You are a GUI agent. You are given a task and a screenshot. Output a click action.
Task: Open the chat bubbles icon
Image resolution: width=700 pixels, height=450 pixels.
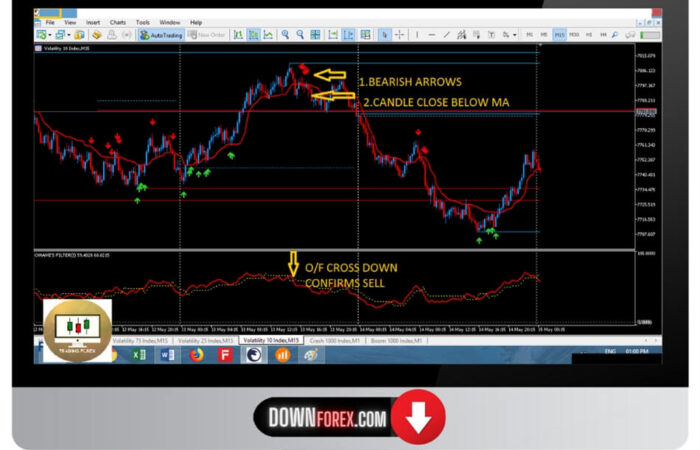point(630,35)
